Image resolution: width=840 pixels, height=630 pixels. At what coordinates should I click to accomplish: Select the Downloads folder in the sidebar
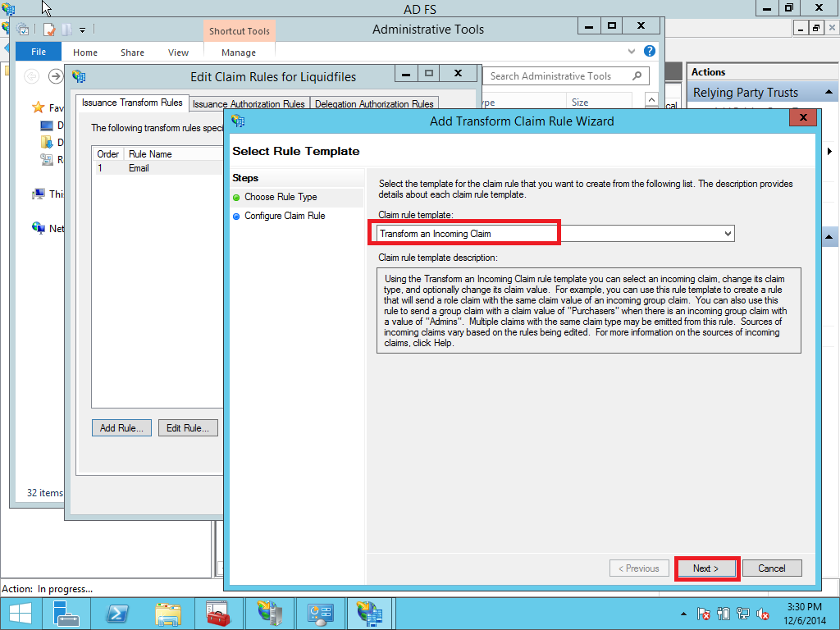(46, 142)
